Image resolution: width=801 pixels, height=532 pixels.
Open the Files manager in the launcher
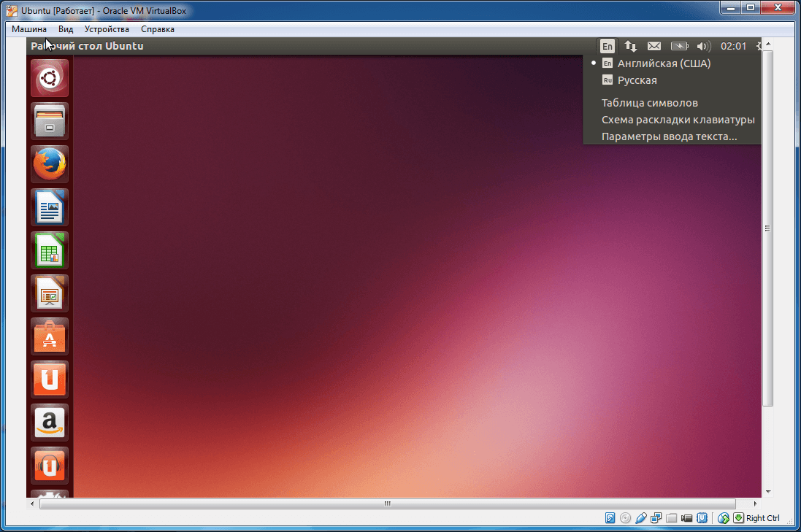[50, 121]
